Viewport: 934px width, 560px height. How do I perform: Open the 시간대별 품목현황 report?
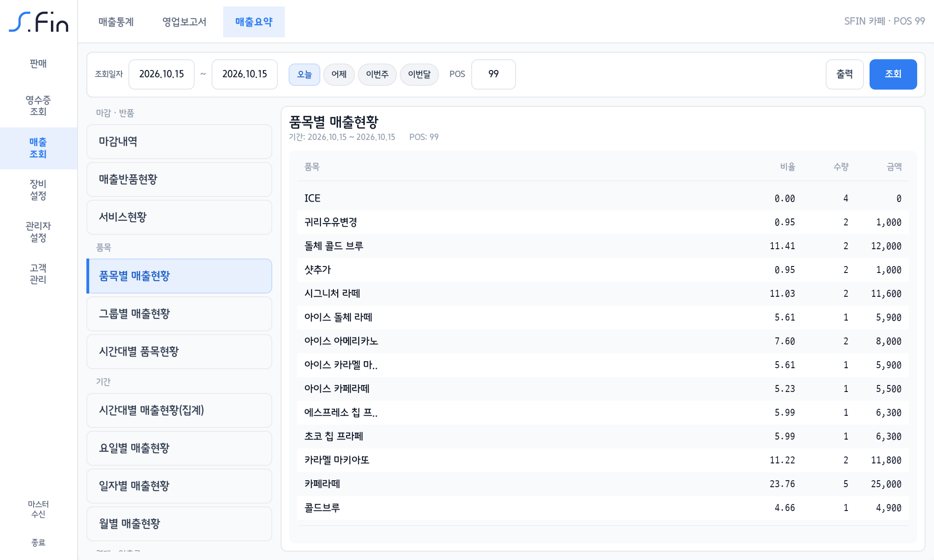[x=179, y=352]
